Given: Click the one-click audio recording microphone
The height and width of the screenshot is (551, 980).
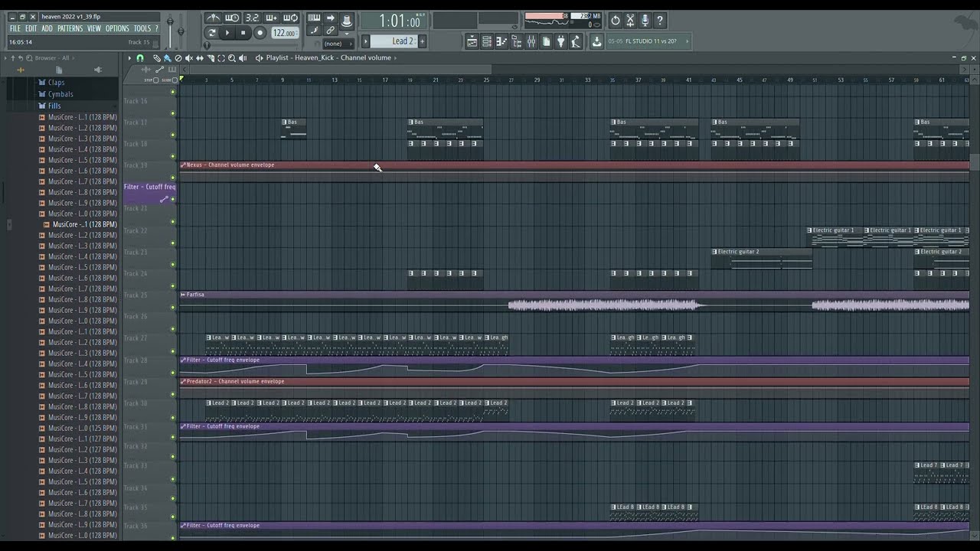Looking at the screenshot, I should pos(645,21).
